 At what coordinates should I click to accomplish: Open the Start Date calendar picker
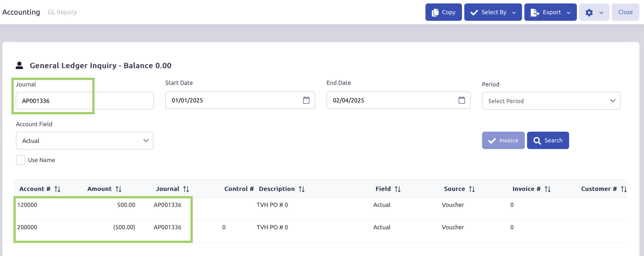pos(306,100)
